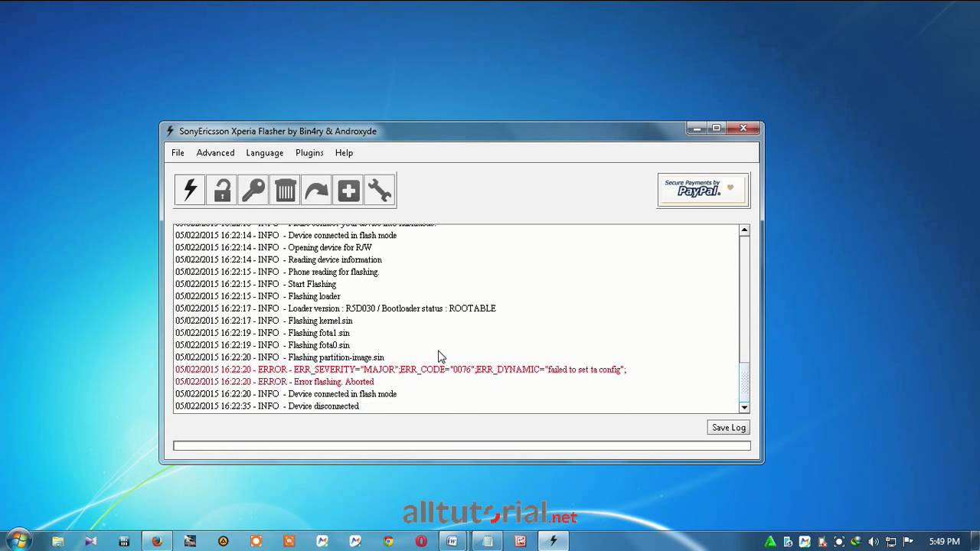980x551 pixels.
Task: Open the Windows Start menu
Action: click(x=18, y=540)
